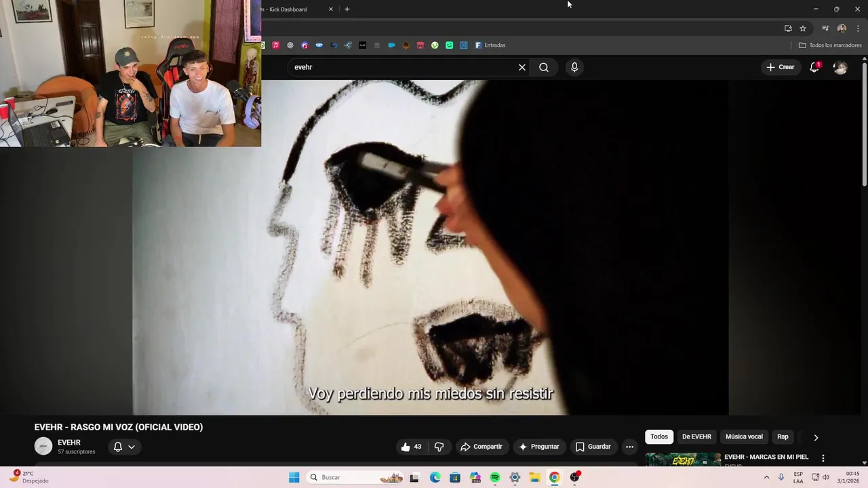Open Task View on taskbar

(414, 477)
